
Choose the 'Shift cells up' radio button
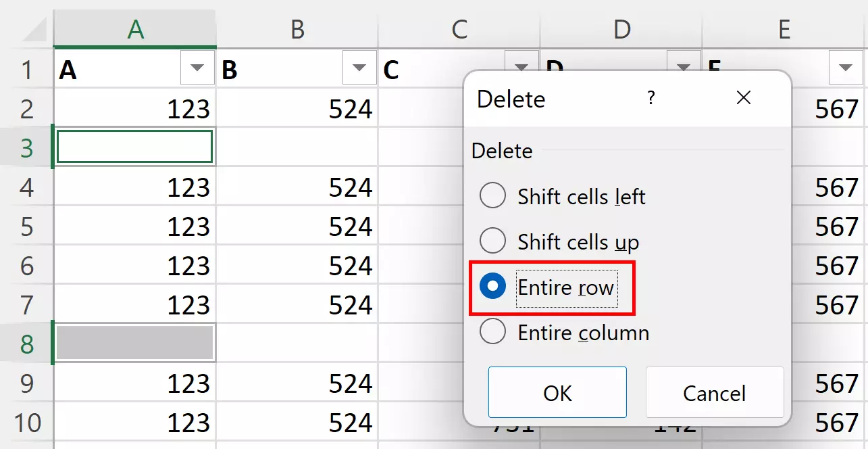pyautogui.click(x=492, y=241)
